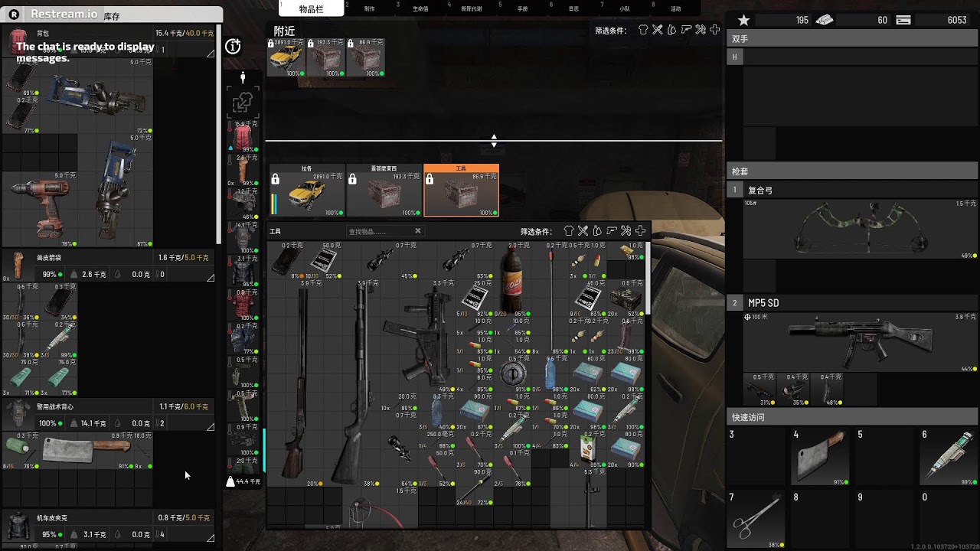The width and height of the screenshot is (980, 551).
Task: Filter nearby items by water drop icon
Action: tap(671, 30)
